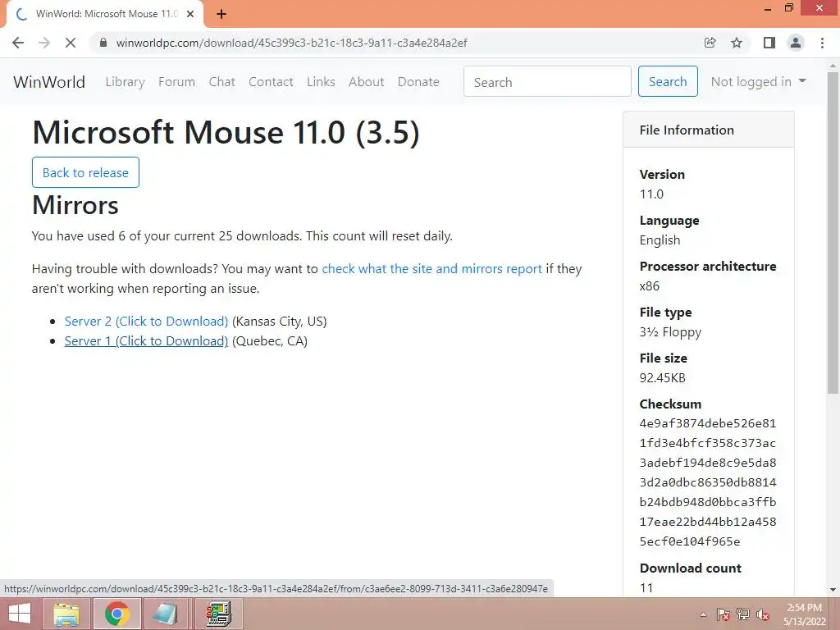Open the About menu item

point(367,82)
